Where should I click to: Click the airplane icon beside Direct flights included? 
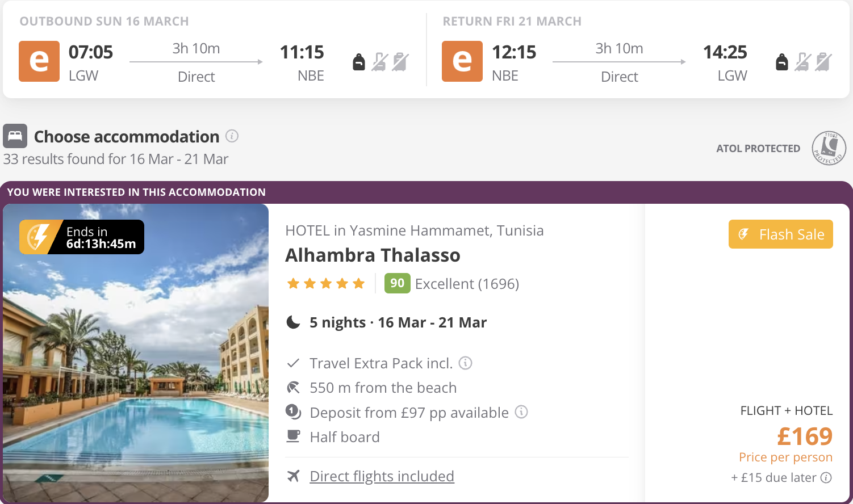(293, 476)
